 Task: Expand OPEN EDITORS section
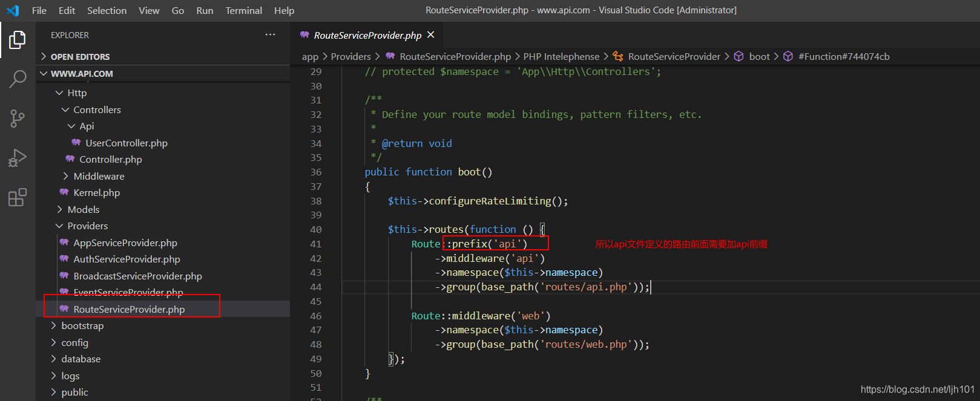click(44, 56)
